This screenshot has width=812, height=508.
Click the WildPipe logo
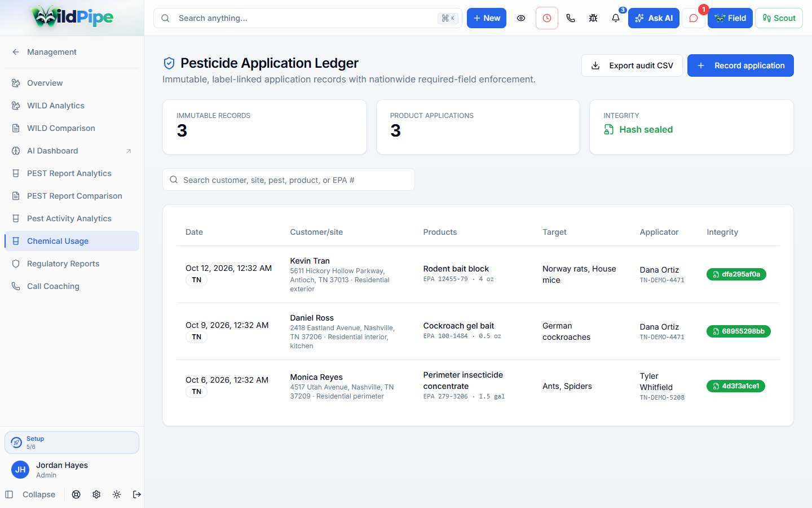coord(72,17)
